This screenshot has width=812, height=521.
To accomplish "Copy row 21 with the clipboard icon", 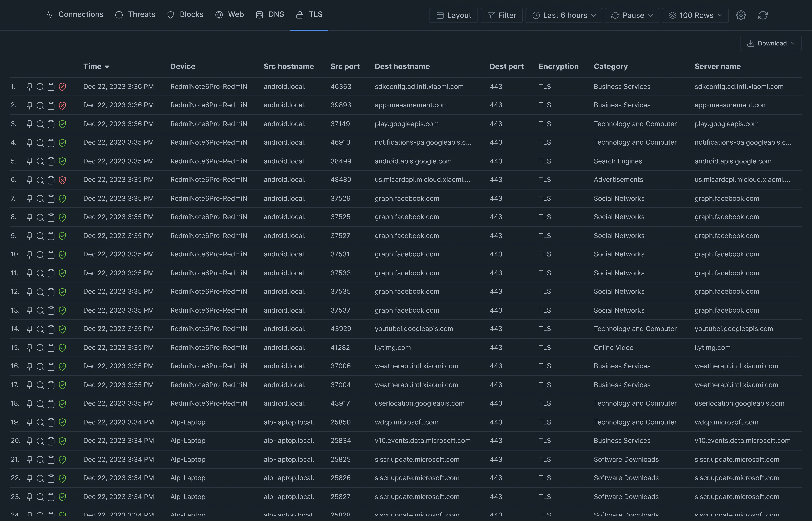I will 51,459.
